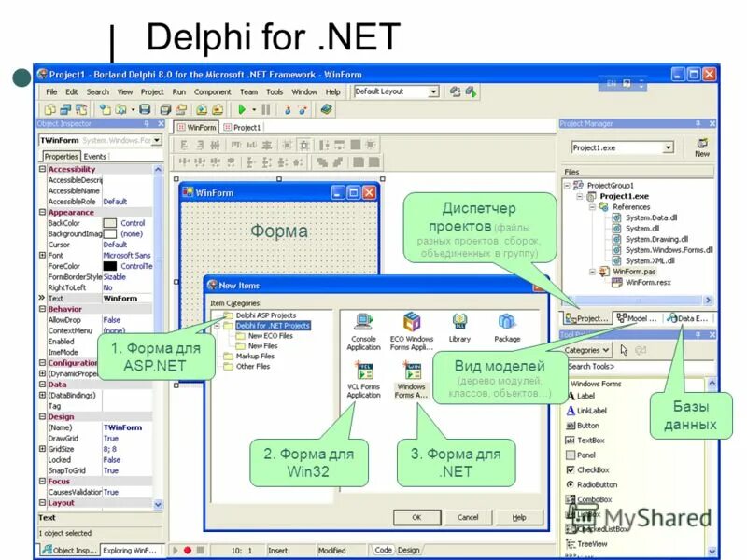
Task: Pick the TreeView component in Tool Palette
Action: (586, 544)
